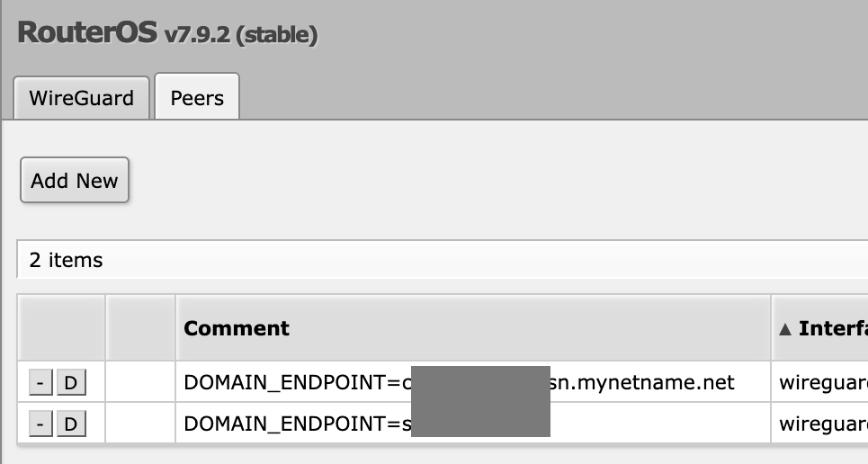Click minus button on second peer row
Image resolution: width=868 pixels, height=464 pixels.
(40, 424)
